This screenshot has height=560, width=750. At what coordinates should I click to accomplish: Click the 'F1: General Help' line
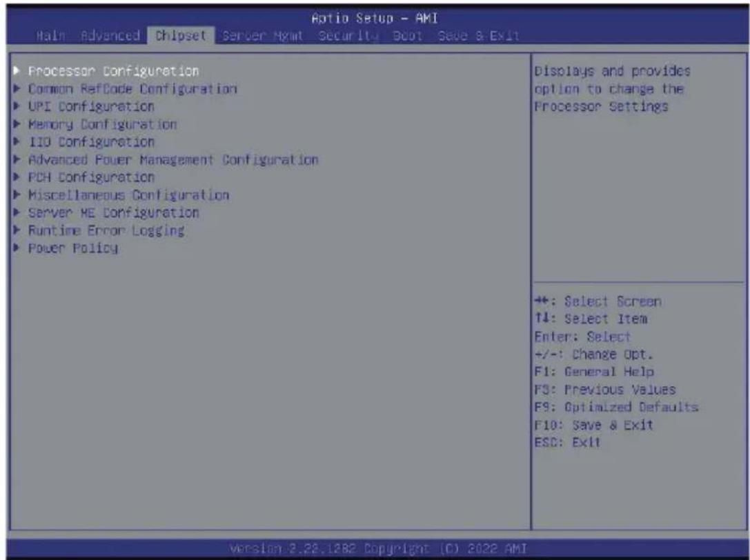[594, 372]
